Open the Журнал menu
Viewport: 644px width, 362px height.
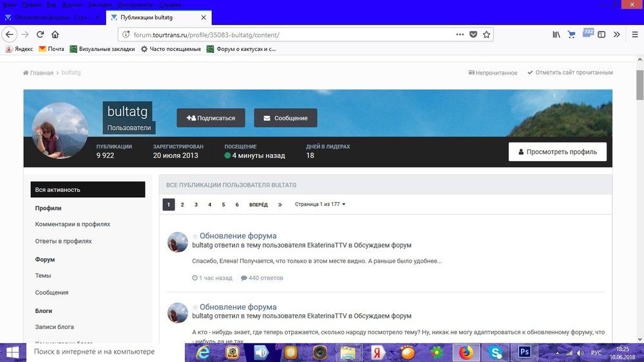point(72,5)
